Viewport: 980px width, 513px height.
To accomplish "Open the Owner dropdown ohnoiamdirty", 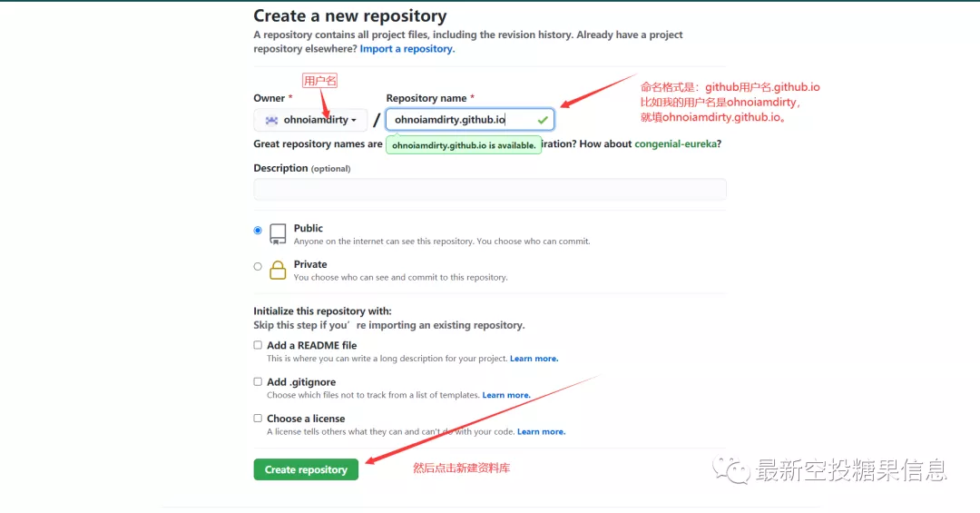I will point(310,120).
